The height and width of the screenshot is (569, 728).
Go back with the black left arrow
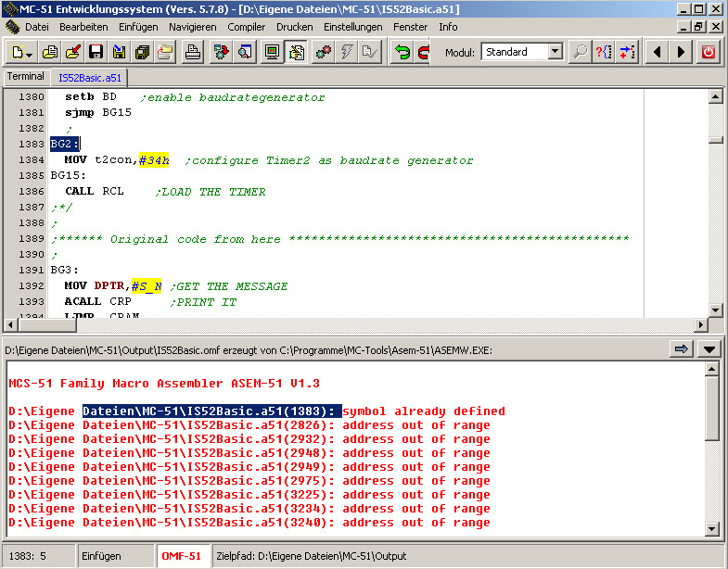pyautogui.click(x=657, y=52)
